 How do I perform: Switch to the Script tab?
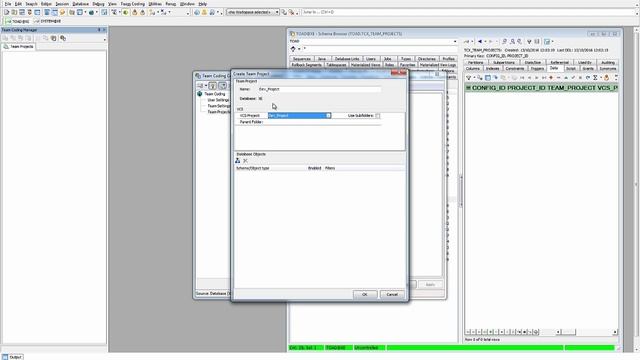point(571,69)
